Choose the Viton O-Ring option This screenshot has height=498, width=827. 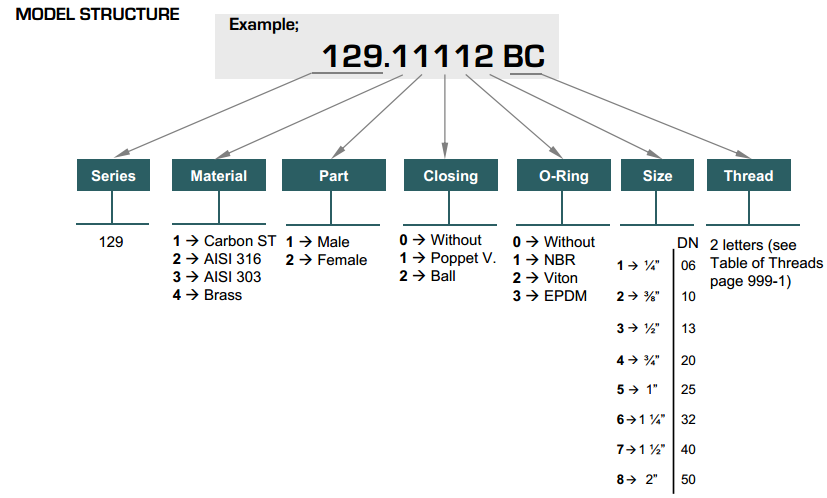546,278
